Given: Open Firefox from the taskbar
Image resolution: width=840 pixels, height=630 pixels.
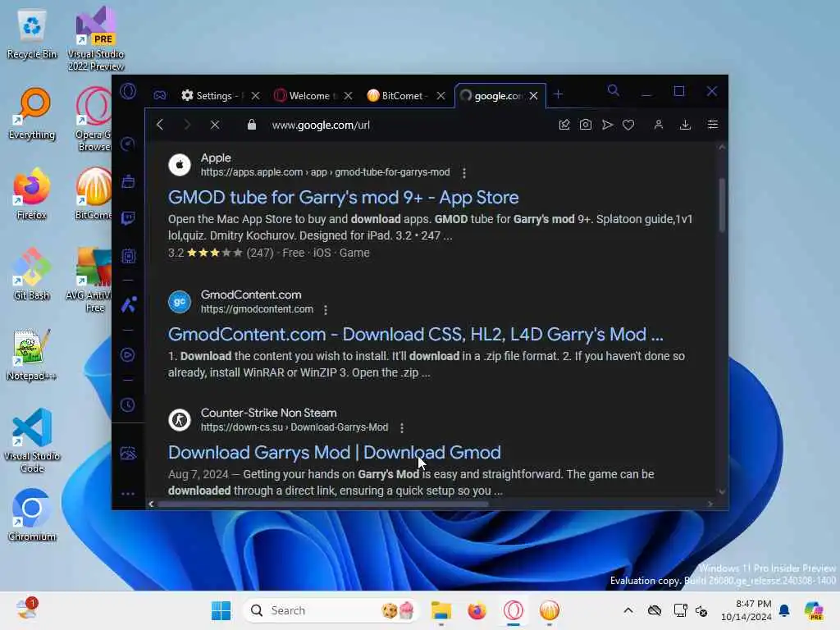Looking at the screenshot, I should (x=477, y=610).
